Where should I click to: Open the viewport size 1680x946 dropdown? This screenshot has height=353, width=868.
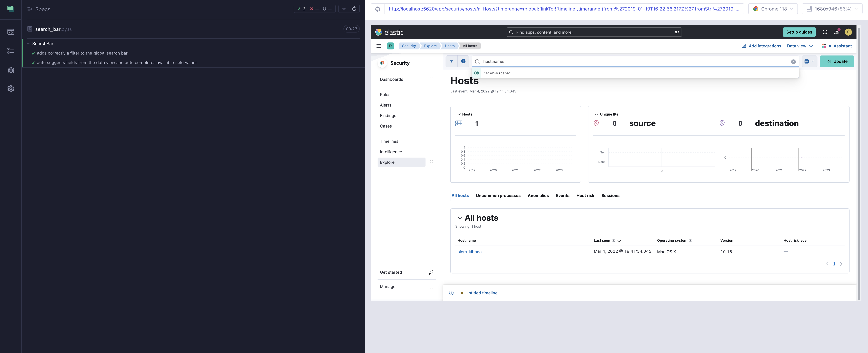pyautogui.click(x=832, y=9)
